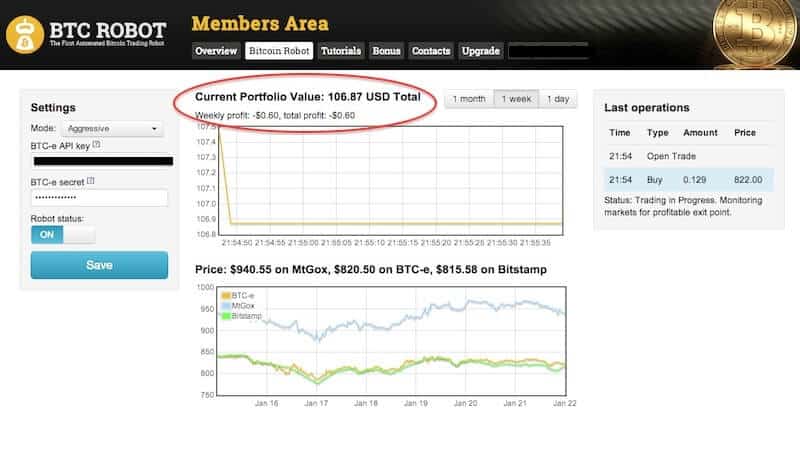Click the Members Area title
Viewport: 800px width, 464px height.
(260, 23)
